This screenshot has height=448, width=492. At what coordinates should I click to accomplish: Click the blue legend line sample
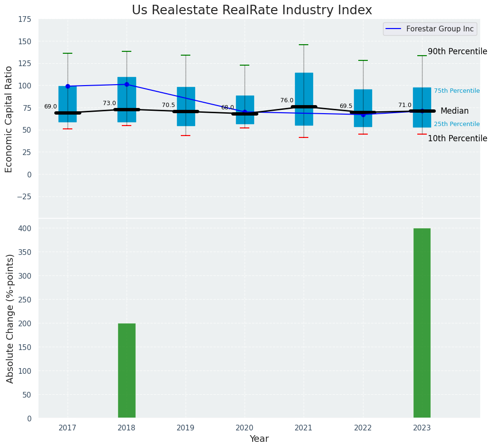click(x=394, y=29)
